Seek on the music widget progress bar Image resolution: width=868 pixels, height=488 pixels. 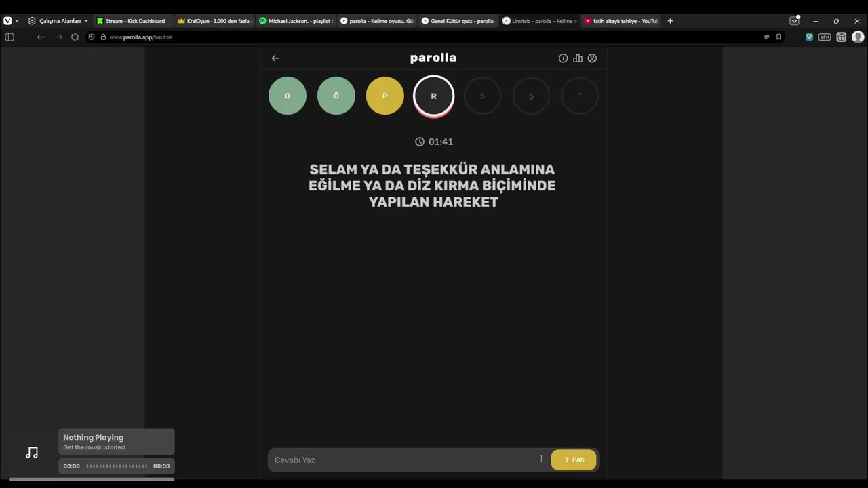(117, 466)
